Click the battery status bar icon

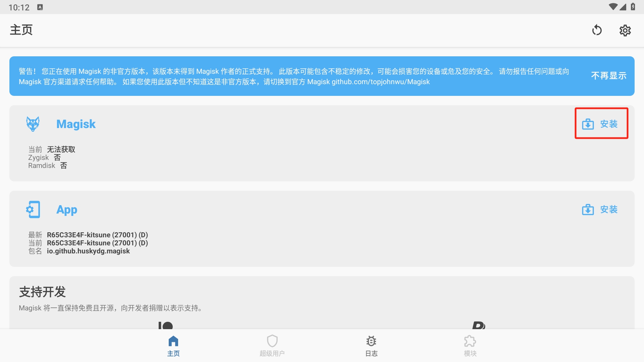click(x=633, y=7)
